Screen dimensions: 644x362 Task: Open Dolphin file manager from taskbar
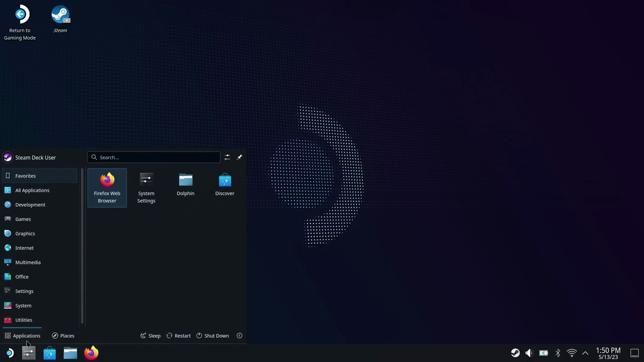coord(70,353)
